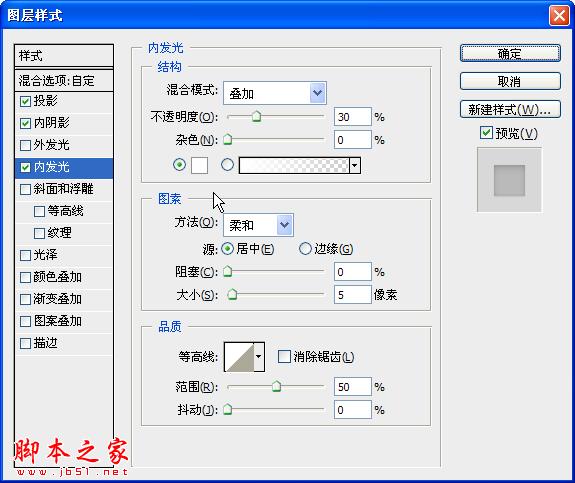Select the solid color radio button

click(x=179, y=165)
